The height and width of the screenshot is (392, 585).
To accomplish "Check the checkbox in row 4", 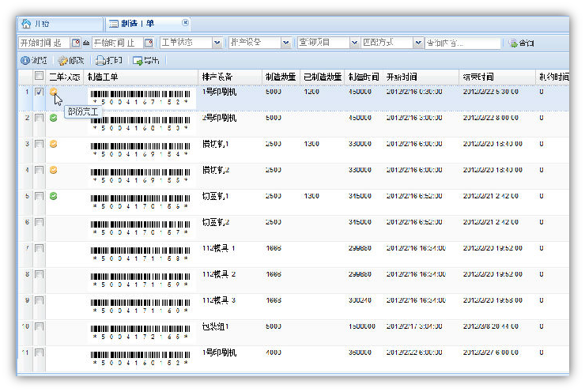I will [x=39, y=170].
